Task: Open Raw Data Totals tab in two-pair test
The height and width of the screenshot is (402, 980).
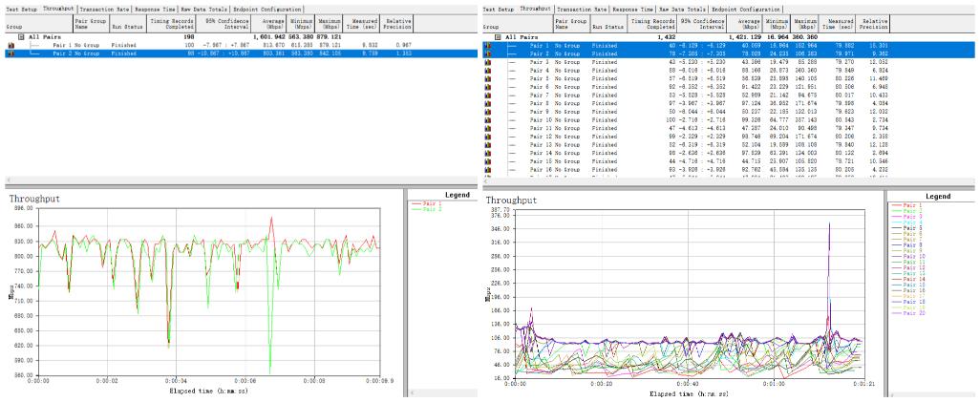Action: pos(204,8)
